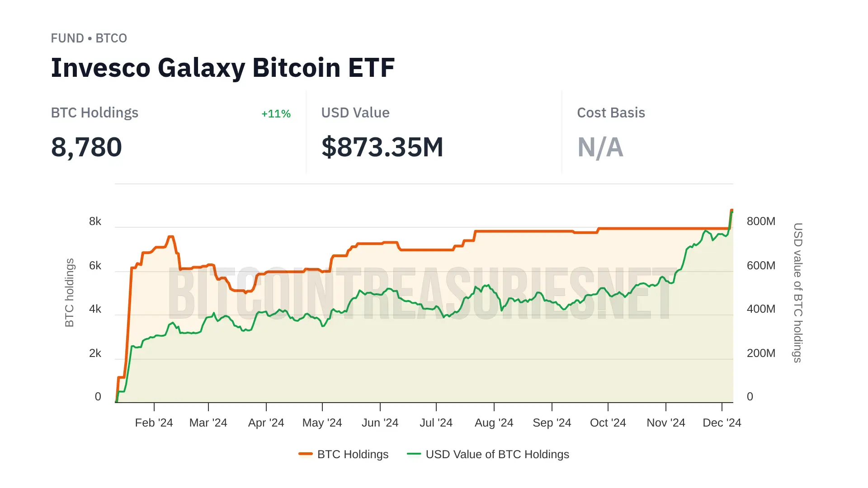Select the $873.35M USD Value figure

pos(382,147)
